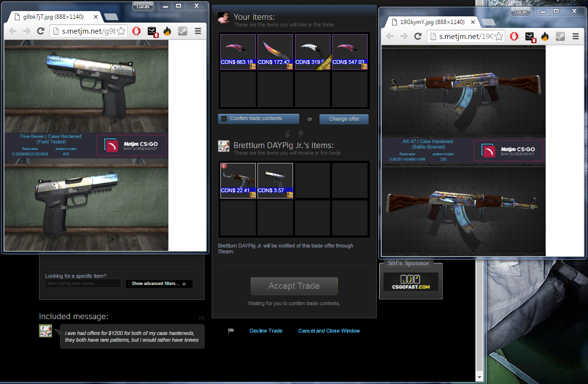The height and width of the screenshot is (384, 588).
Task: Open gray Steam extension in g9bk7jT.jpg window
Action: tap(182, 31)
